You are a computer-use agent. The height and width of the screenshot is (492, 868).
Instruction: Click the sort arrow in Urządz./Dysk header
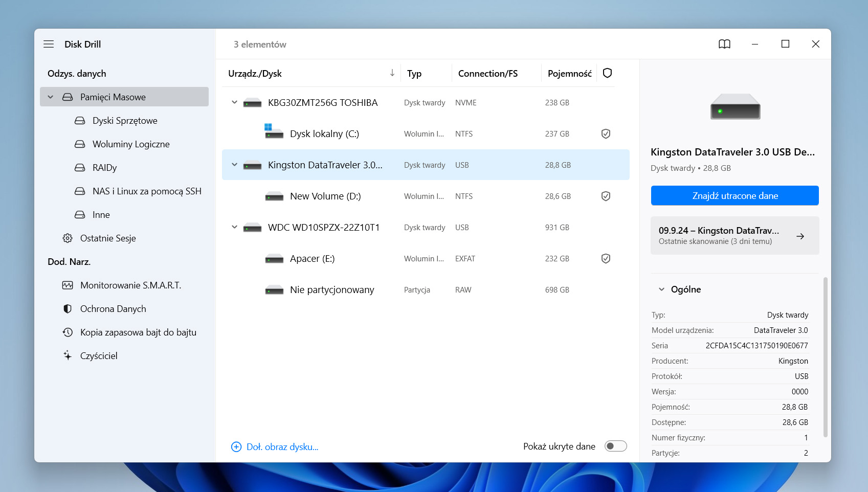[x=392, y=73]
